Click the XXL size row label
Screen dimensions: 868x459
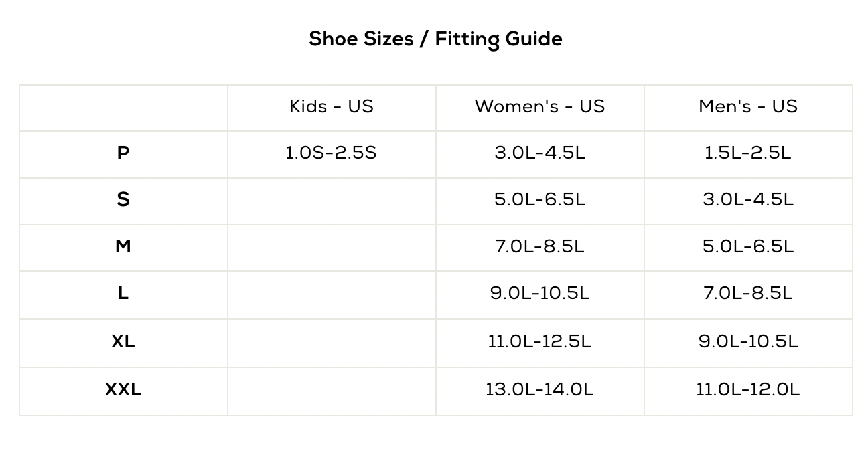(x=123, y=390)
